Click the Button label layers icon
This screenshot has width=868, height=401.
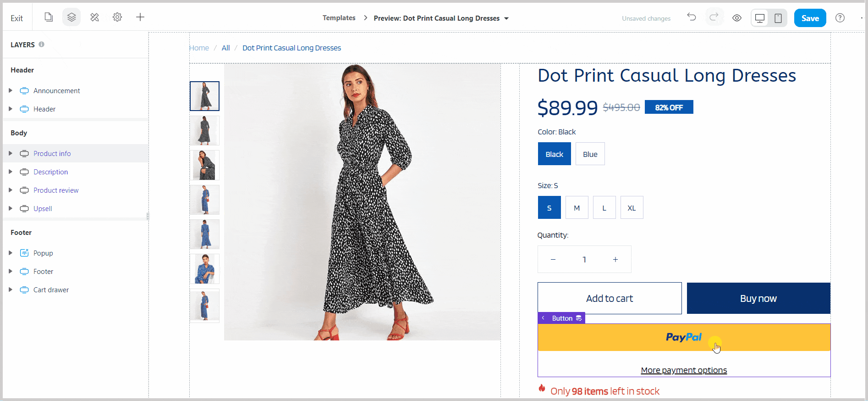[x=579, y=318]
